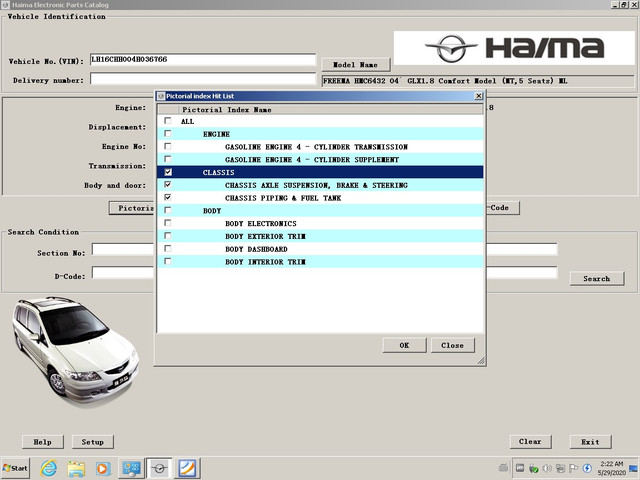This screenshot has height=480, width=640.
Task: Check the Body Electronics checkbox
Action: tap(167, 223)
